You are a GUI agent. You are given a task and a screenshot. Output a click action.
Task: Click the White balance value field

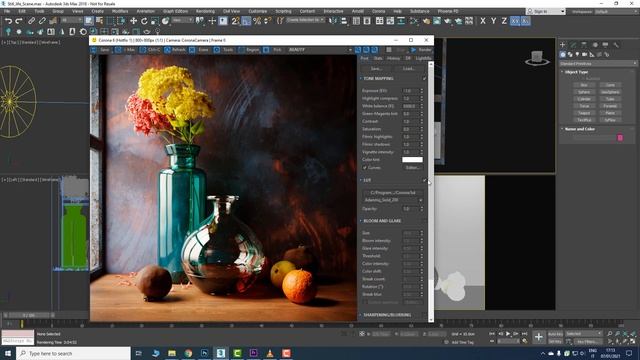(x=411, y=106)
